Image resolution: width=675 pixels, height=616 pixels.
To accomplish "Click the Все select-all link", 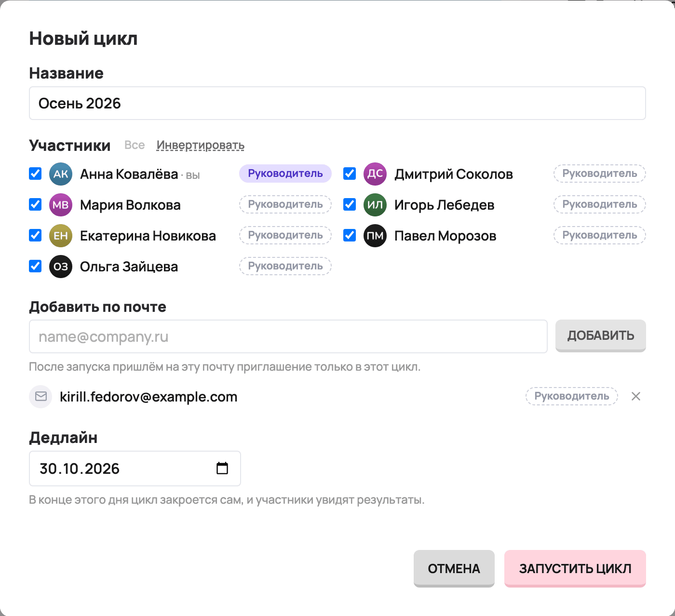I will click(x=135, y=145).
